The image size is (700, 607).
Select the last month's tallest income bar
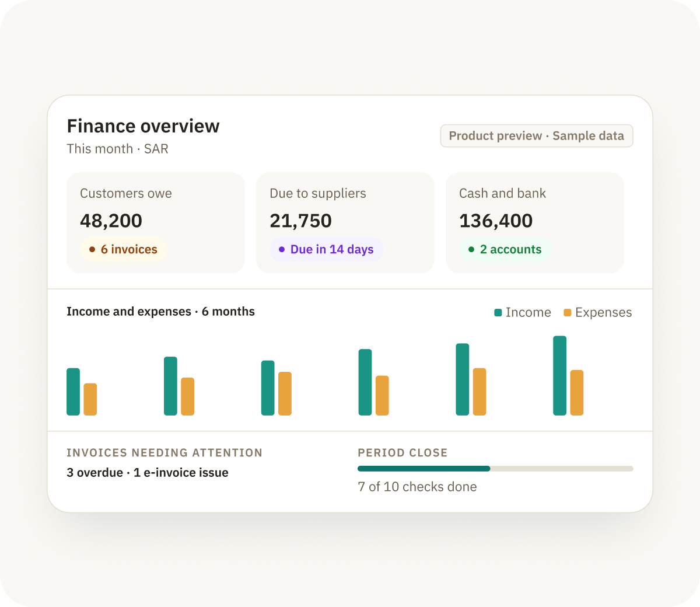click(x=560, y=376)
